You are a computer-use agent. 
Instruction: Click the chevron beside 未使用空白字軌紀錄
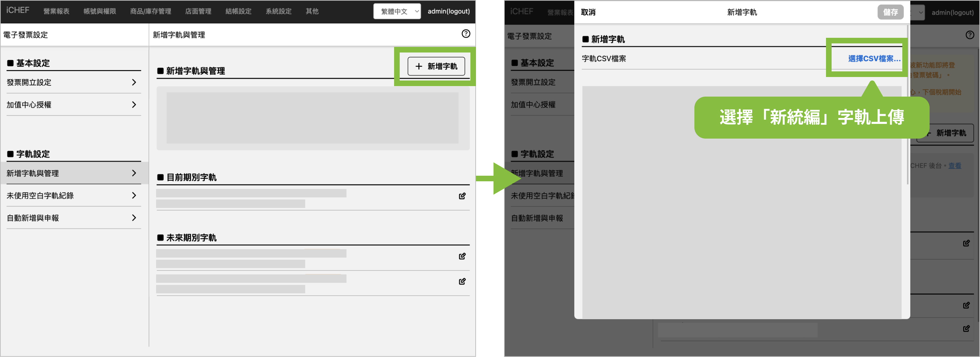click(x=134, y=195)
